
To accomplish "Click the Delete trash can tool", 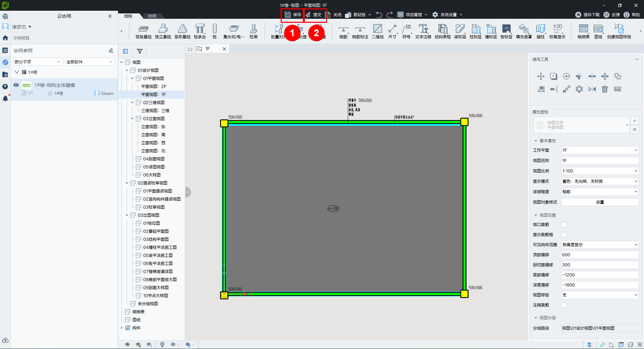I will (605, 89).
